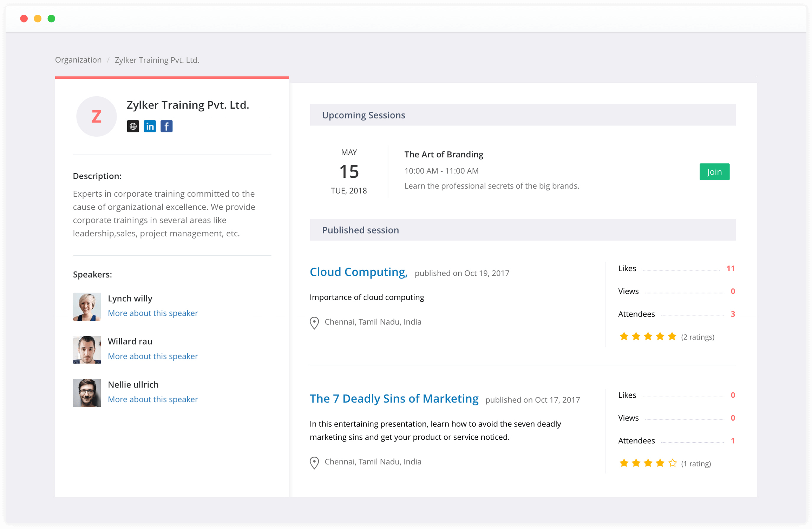Image resolution: width=812 pixels, height=529 pixels.
Task: Click Chennai location under 7 Deadly Sins
Action: pos(373,462)
